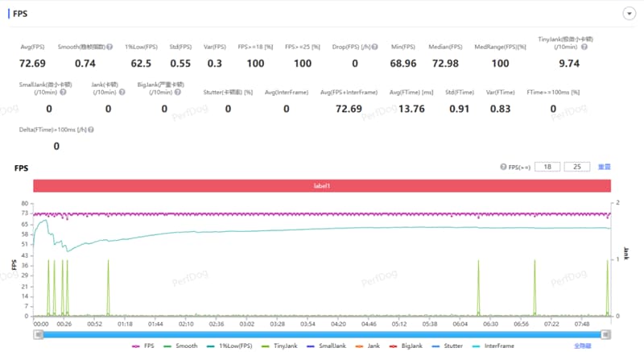Collapse the FPS panel with the circled arrow
Viewport: 644px width, 352px height.
(629, 14)
